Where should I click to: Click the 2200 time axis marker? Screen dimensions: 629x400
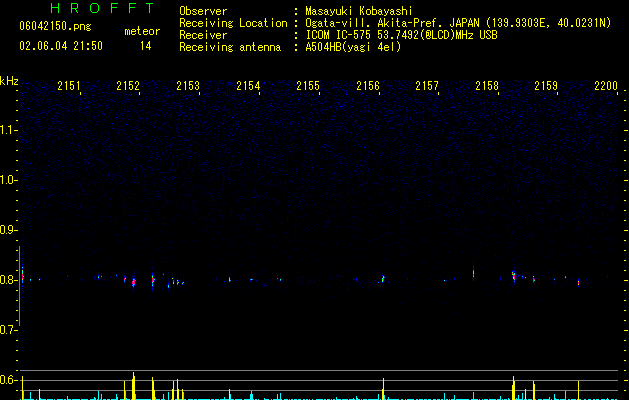click(606, 85)
